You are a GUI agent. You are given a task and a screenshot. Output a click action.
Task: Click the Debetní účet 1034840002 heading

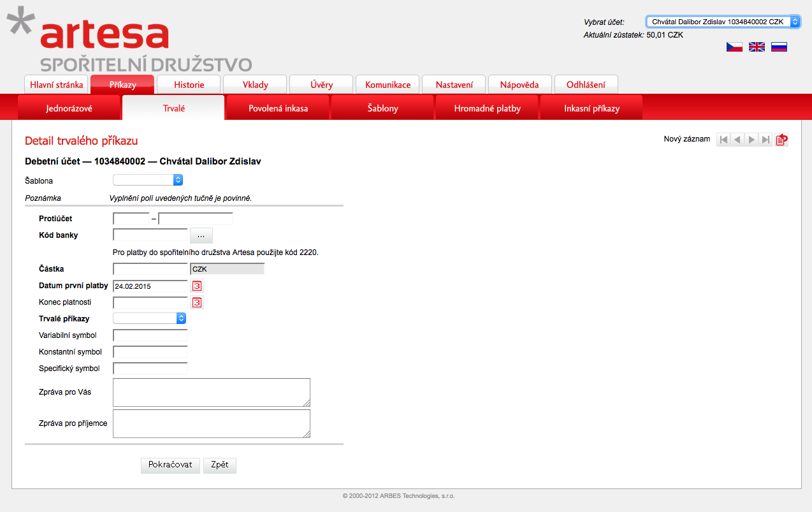pyautogui.click(x=143, y=161)
